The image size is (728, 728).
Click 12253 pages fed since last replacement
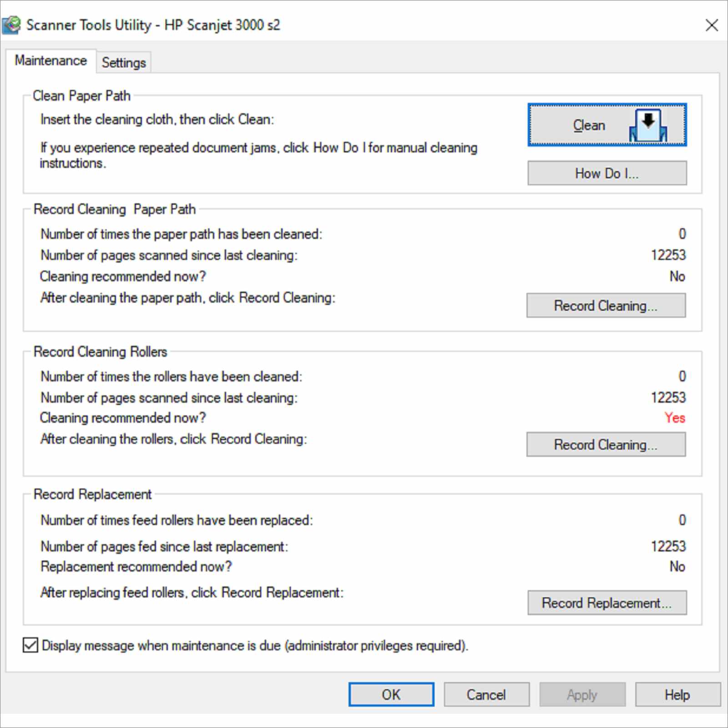pyautogui.click(x=668, y=546)
